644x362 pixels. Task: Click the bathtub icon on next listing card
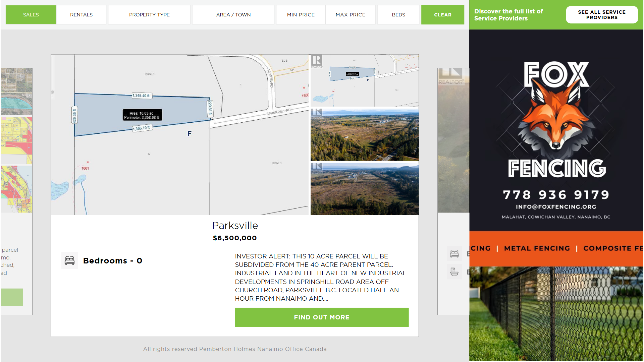454,272
